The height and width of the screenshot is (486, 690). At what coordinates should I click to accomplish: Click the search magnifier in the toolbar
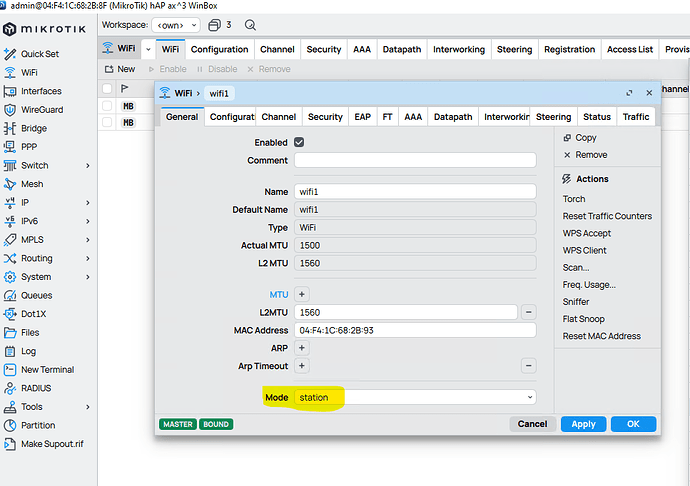click(x=250, y=25)
